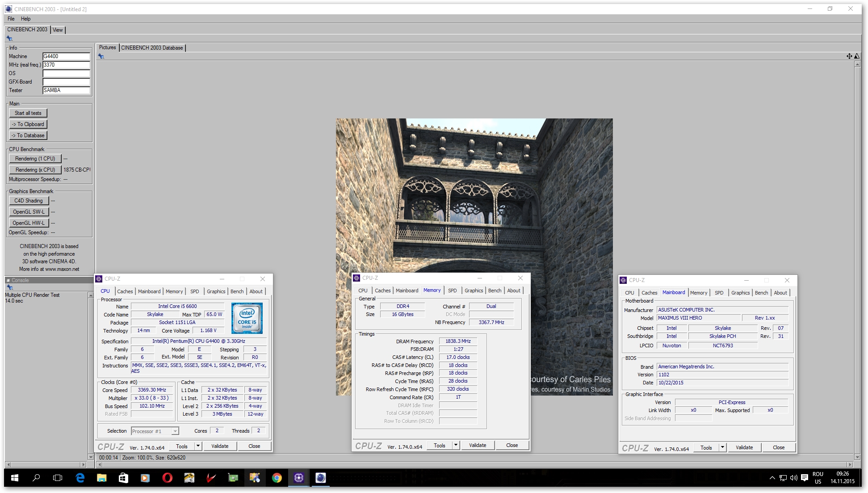The height and width of the screenshot is (493, 868).
Task: Open About tab in the Mainboard CPU-Z window
Action: pos(780,293)
